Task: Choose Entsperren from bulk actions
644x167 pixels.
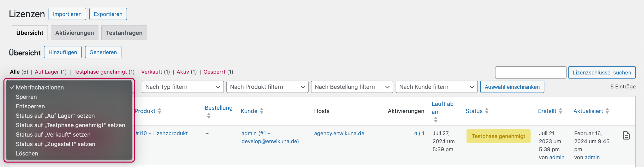Action: pos(69,106)
